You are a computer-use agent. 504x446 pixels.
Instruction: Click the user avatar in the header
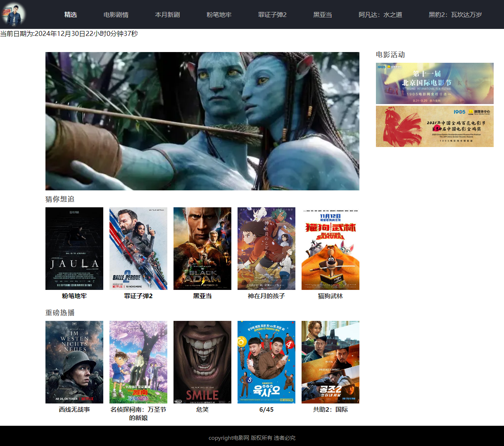click(14, 14)
